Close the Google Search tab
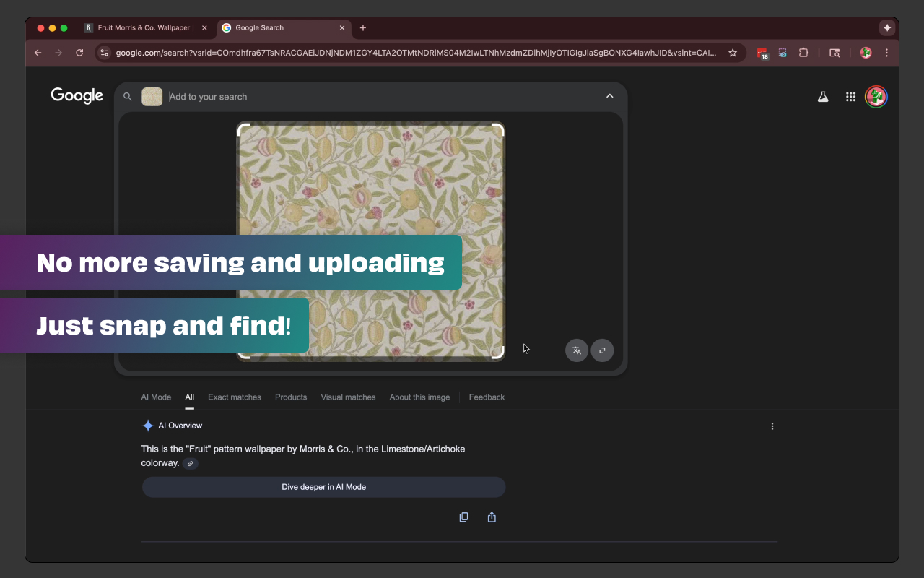 [x=342, y=27]
